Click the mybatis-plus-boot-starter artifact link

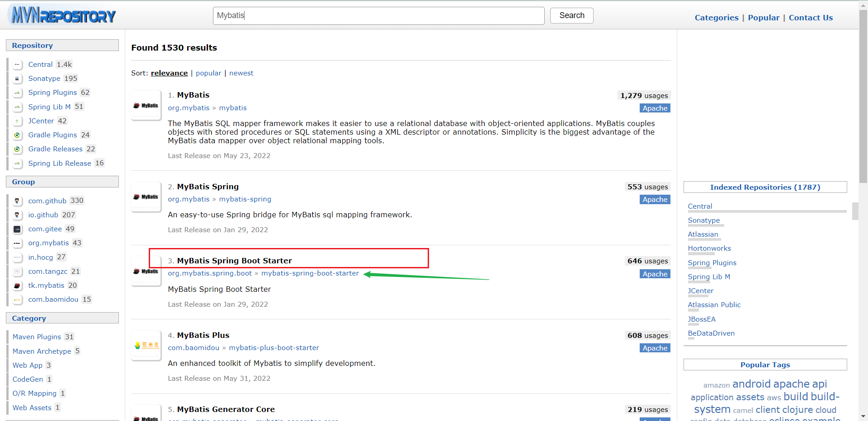pos(274,348)
